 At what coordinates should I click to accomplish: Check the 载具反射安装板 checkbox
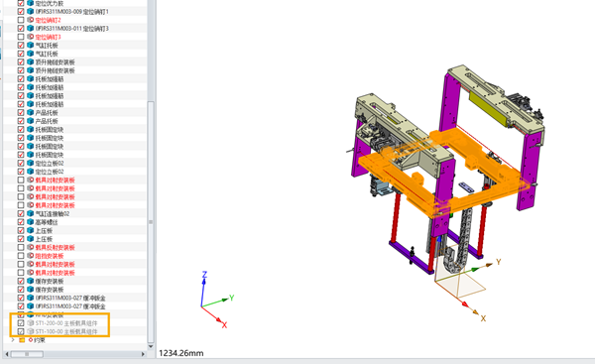(x=21, y=247)
